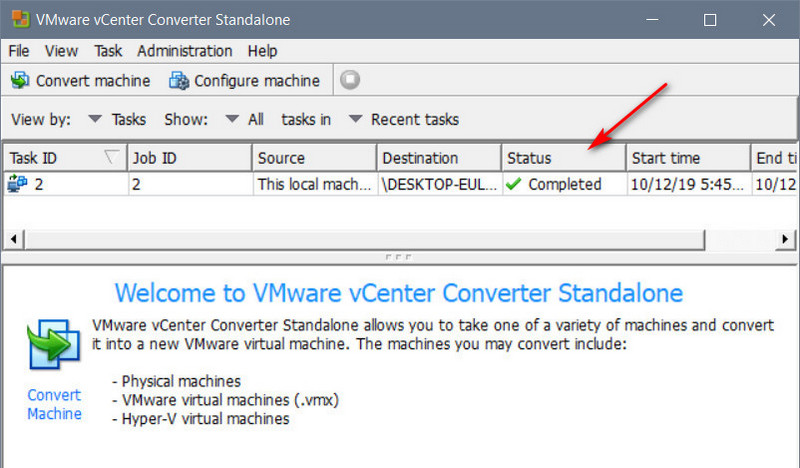Open the Task menu

click(107, 51)
